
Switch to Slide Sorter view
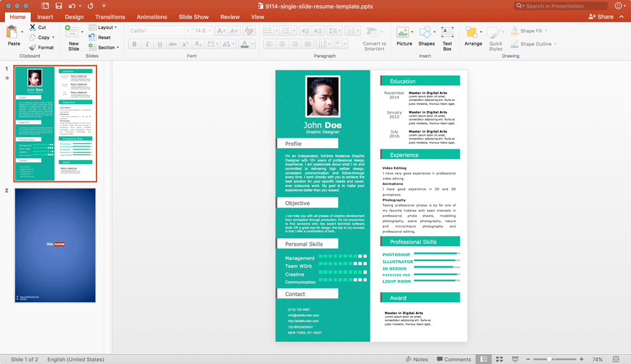click(499, 359)
